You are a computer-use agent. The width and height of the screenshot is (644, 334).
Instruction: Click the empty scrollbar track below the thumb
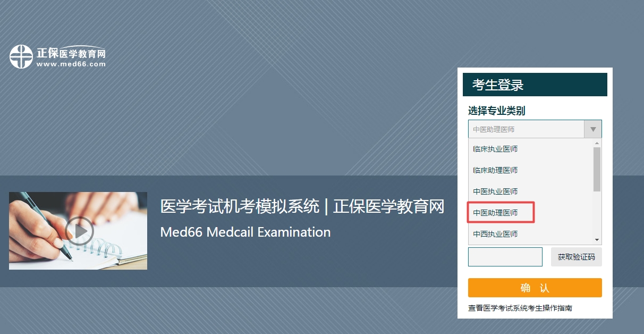pos(597,215)
